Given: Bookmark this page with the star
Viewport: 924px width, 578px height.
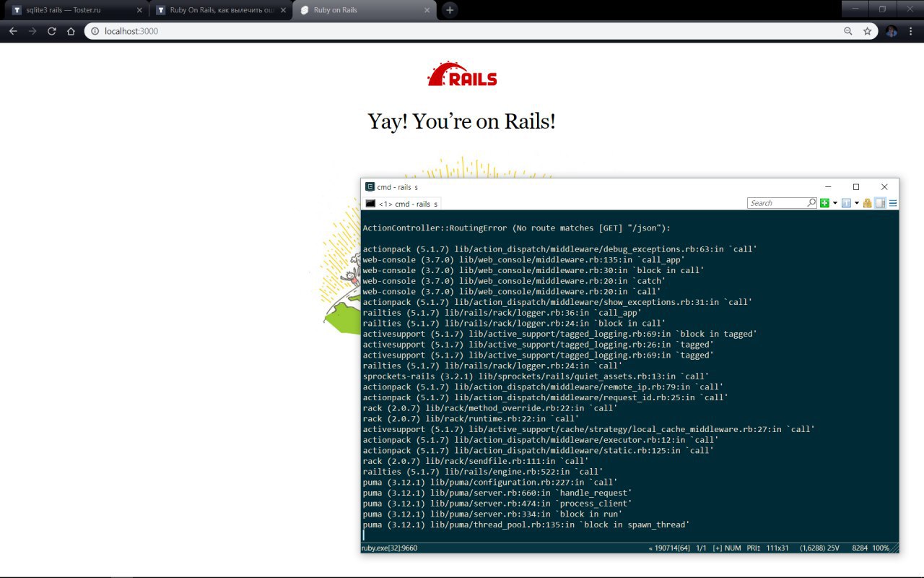Looking at the screenshot, I should coord(867,31).
